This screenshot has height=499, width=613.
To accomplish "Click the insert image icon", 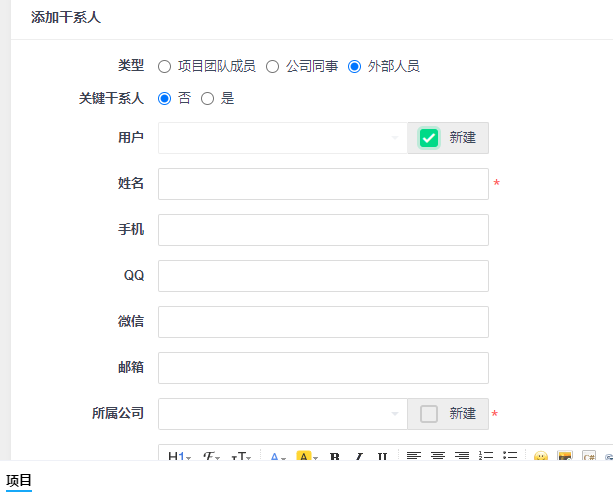I will click(565, 457).
